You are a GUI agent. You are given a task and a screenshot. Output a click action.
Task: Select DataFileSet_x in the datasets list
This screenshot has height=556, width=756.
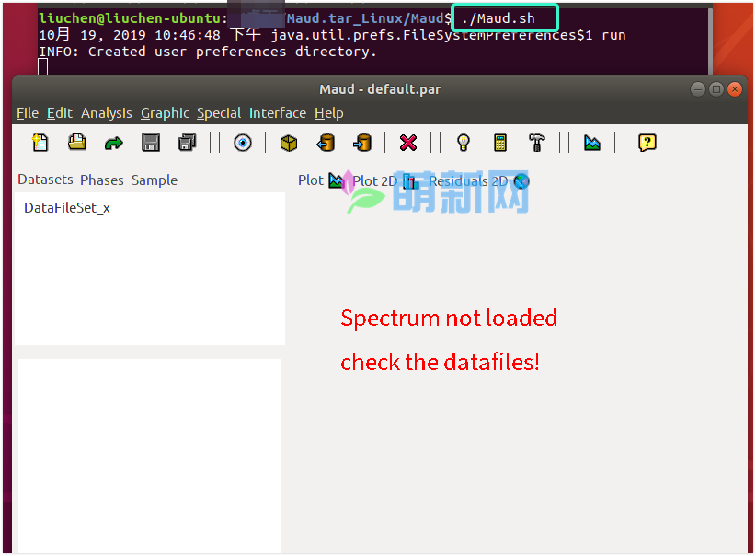(x=67, y=208)
